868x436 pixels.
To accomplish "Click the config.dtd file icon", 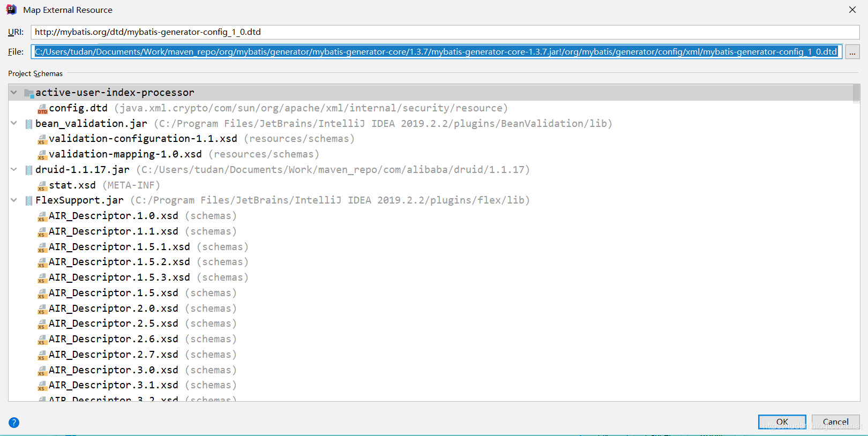I will point(42,109).
